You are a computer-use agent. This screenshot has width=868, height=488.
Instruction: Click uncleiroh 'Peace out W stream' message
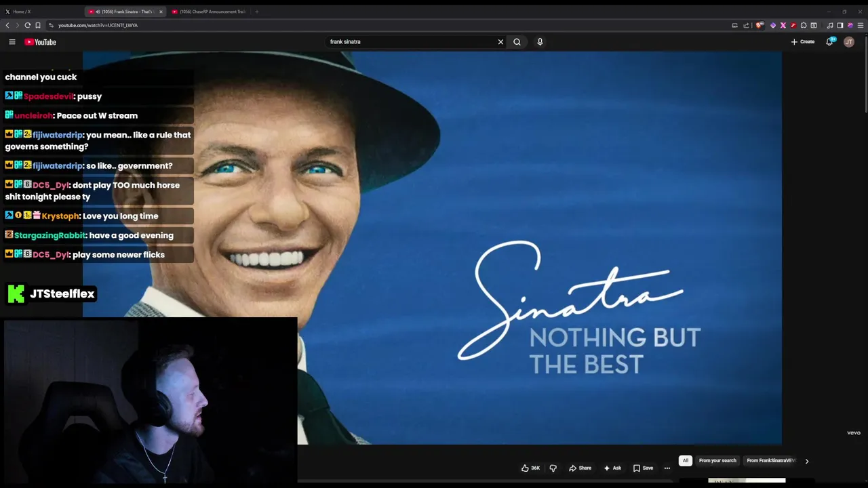click(x=98, y=116)
